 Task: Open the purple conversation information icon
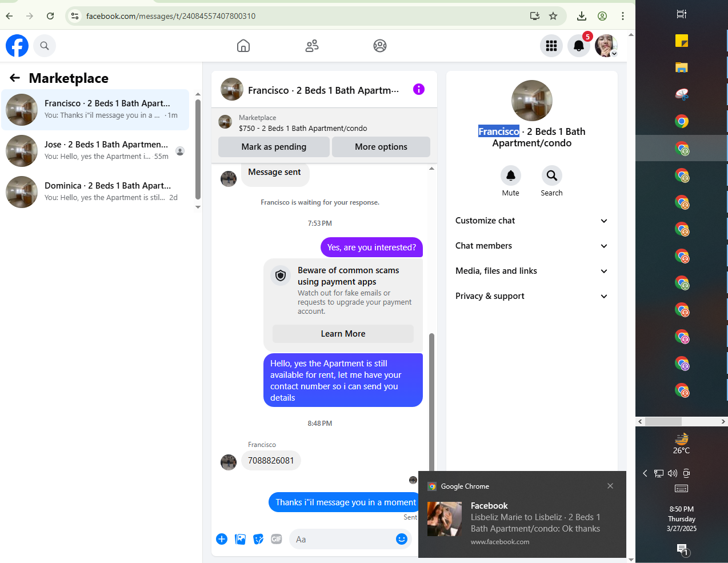pyautogui.click(x=419, y=89)
